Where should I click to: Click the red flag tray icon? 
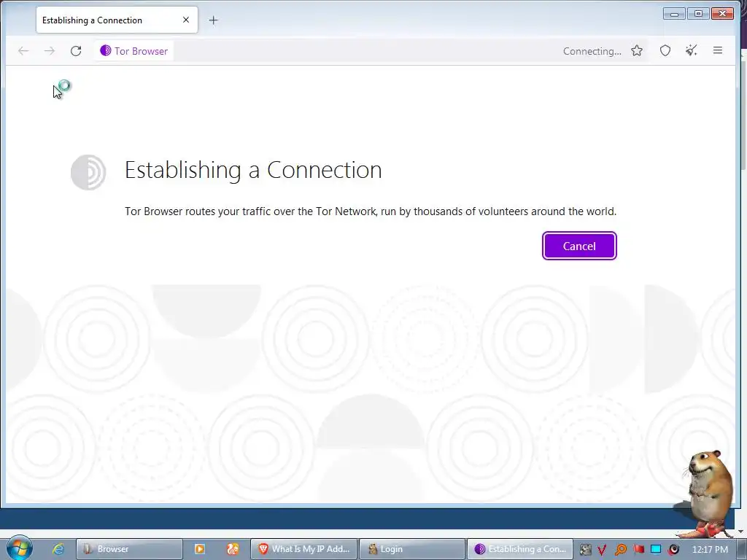point(638,550)
